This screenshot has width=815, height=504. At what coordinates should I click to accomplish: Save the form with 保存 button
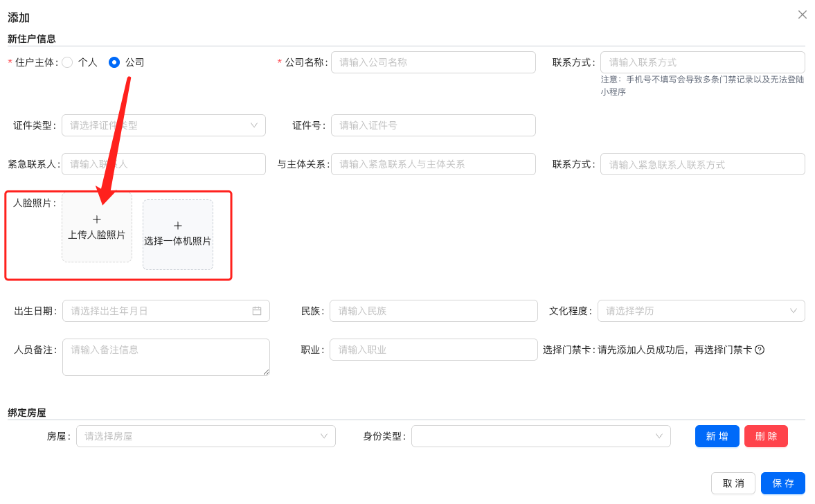pyautogui.click(x=782, y=483)
